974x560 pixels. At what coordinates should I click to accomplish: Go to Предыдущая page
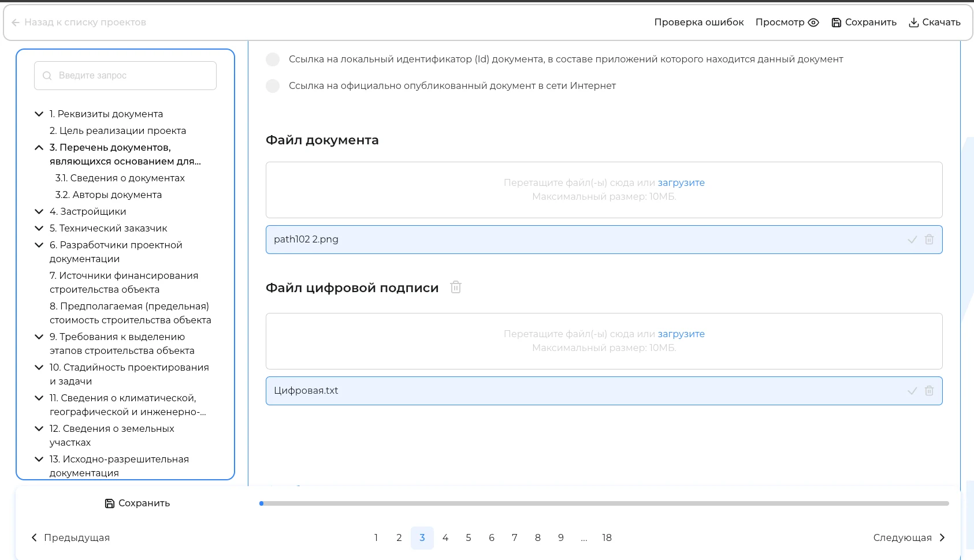click(x=70, y=537)
